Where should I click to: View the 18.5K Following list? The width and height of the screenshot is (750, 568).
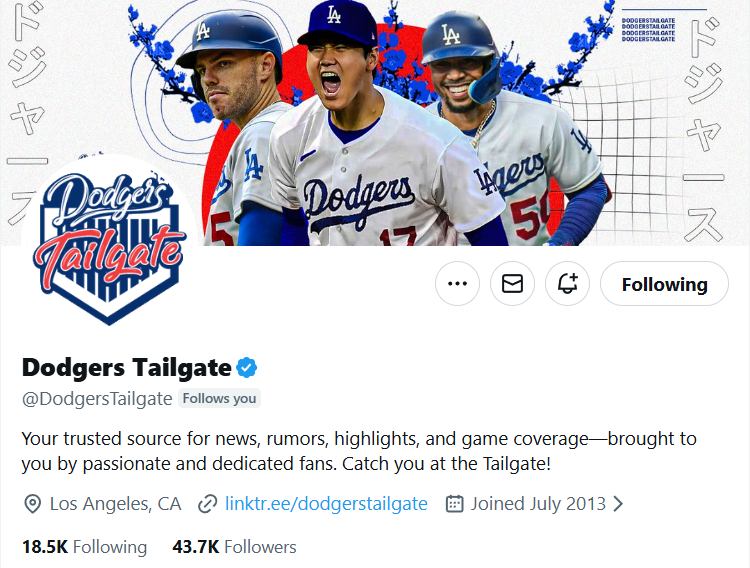84,547
